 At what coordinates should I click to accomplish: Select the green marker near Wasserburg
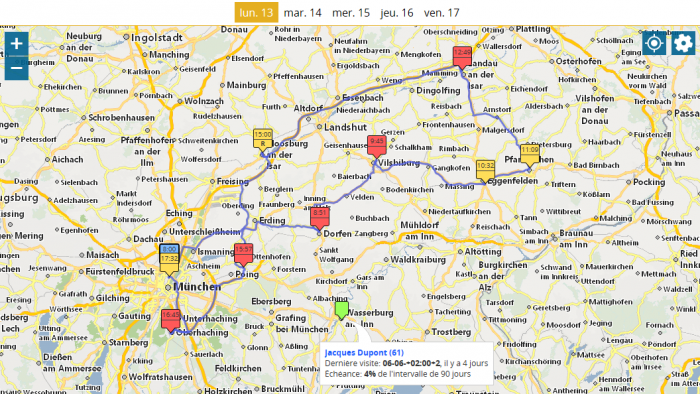click(x=342, y=310)
